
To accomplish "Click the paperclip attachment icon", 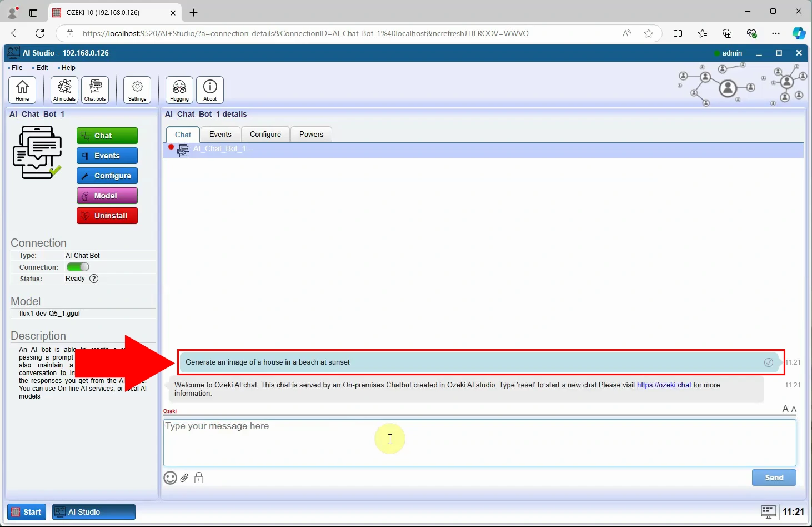I will [x=184, y=478].
